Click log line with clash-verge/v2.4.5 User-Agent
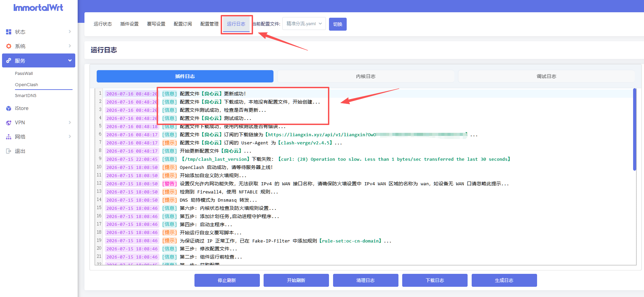This screenshot has height=297, width=644. (261, 143)
